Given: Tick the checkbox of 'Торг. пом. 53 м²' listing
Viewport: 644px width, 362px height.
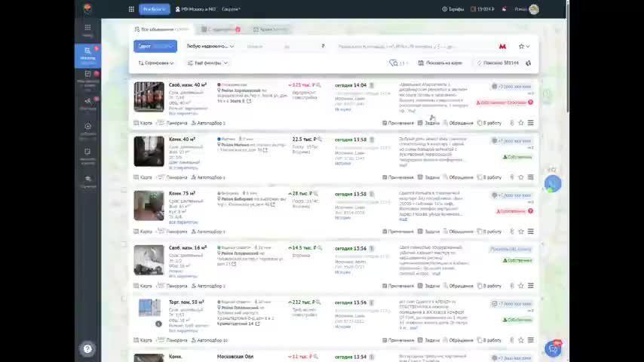Looking at the screenshot, I should pos(124,299).
